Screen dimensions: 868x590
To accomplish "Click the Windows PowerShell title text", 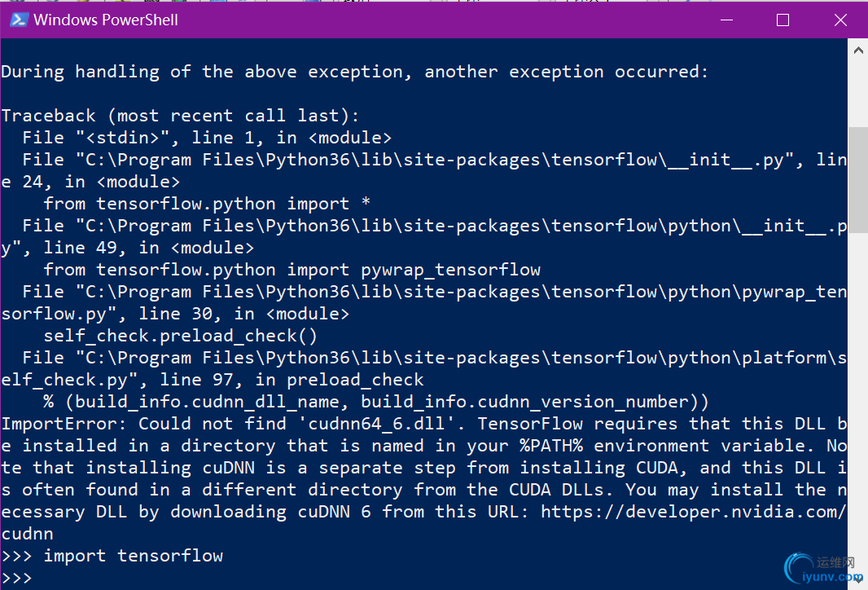I will coord(106,20).
